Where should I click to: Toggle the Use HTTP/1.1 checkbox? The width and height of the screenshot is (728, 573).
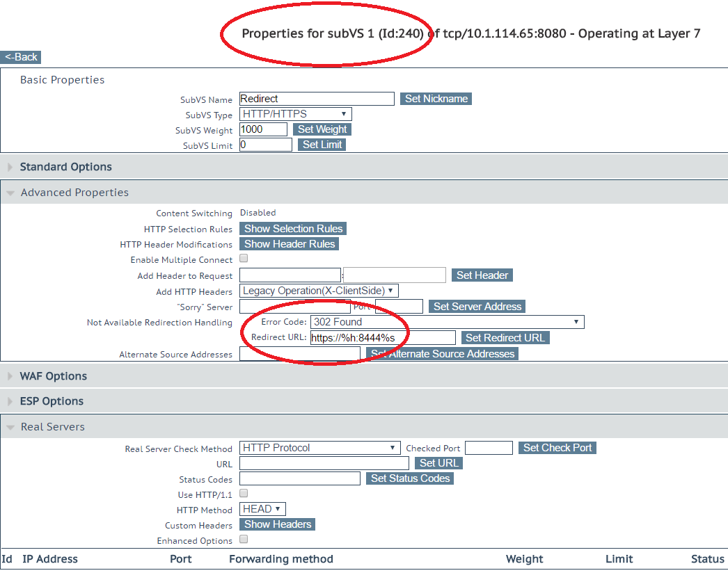[244, 494]
